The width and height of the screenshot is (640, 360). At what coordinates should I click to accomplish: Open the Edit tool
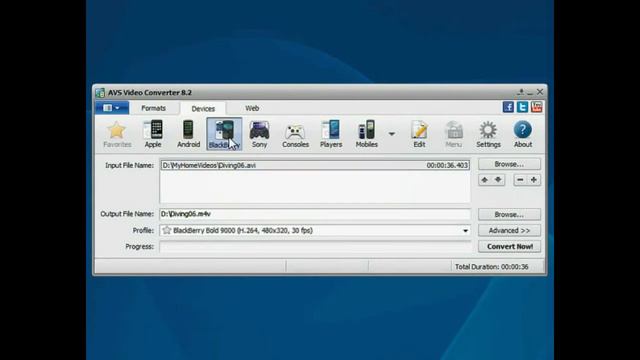419,134
